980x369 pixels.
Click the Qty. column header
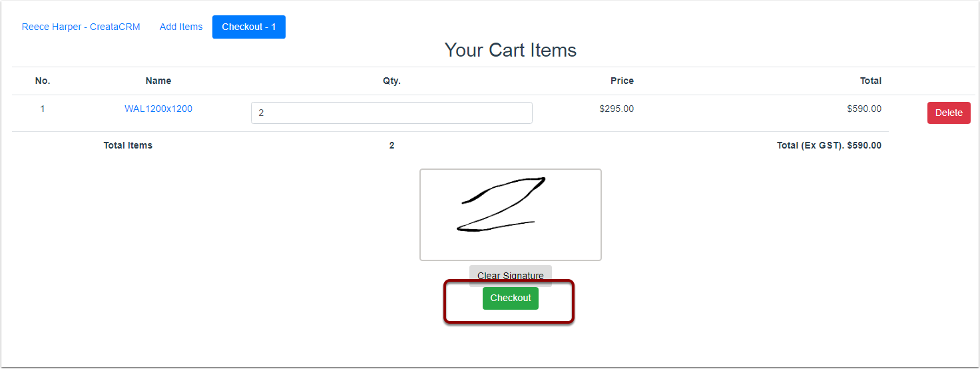point(391,81)
